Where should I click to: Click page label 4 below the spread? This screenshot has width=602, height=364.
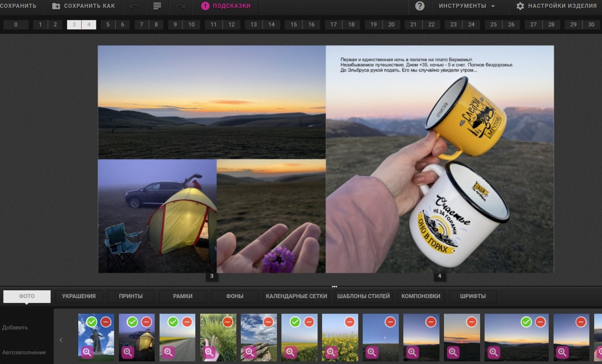click(x=439, y=276)
